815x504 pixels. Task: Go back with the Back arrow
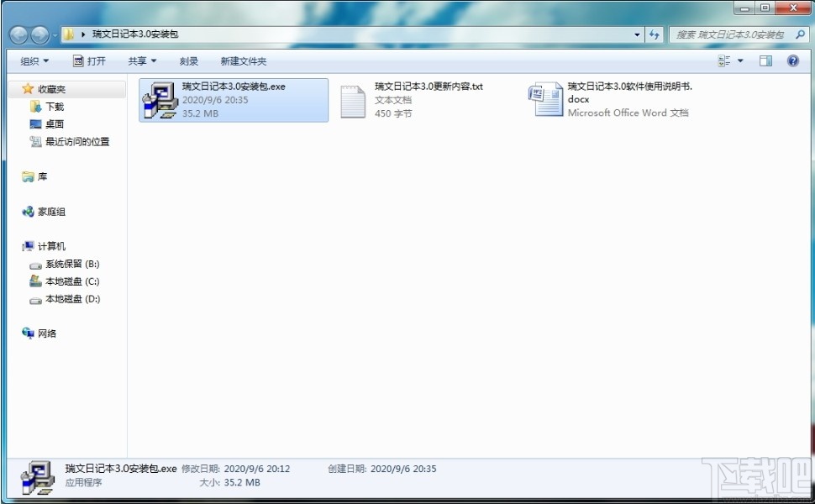(x=18, y=34)
